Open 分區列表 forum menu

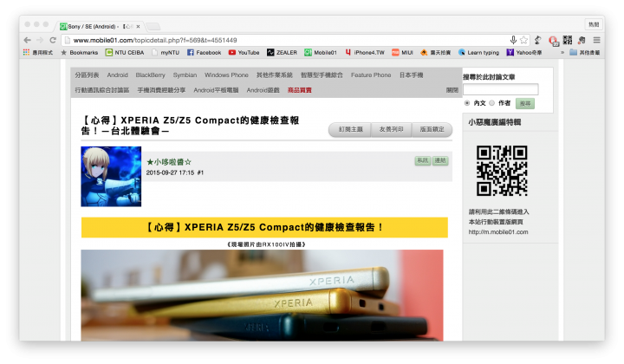click(87, 75)
